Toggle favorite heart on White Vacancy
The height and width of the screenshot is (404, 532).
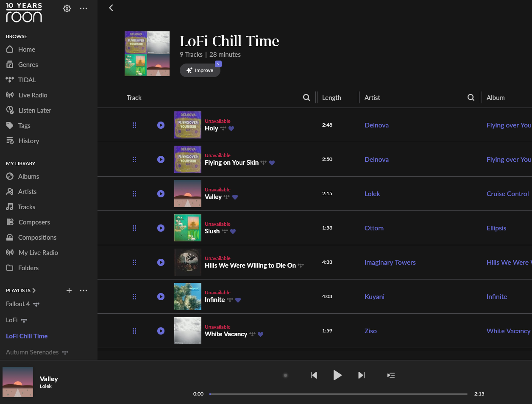pos(260,334)
